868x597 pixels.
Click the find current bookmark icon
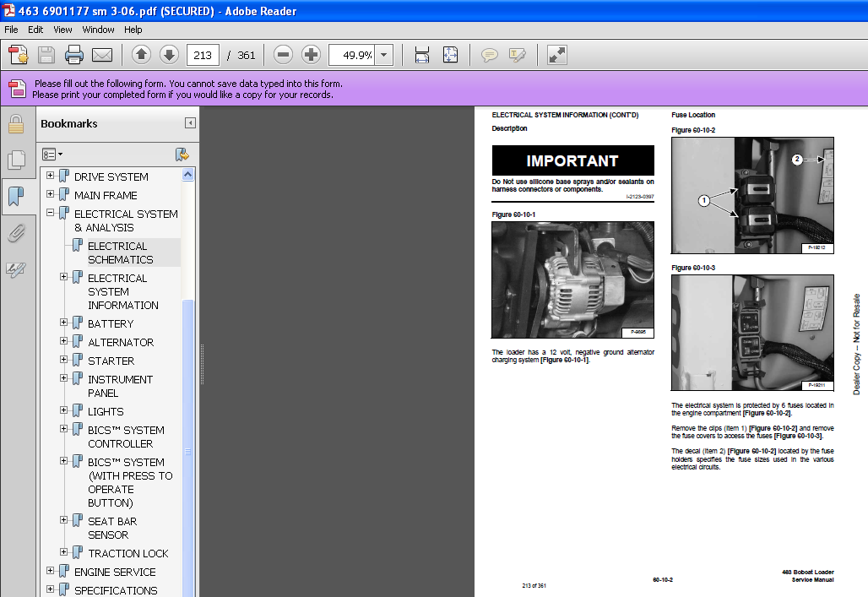tap(182, 155)
